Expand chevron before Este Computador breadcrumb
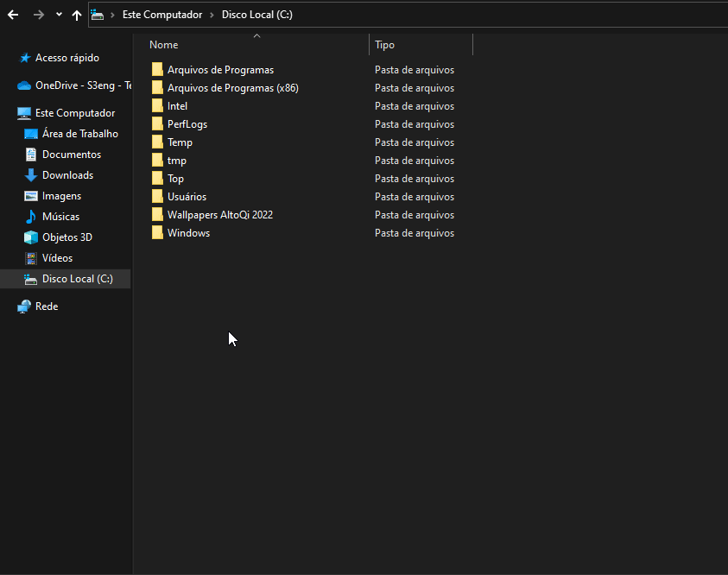Viewport: 728px width, 575px height. tap(112, 15)
